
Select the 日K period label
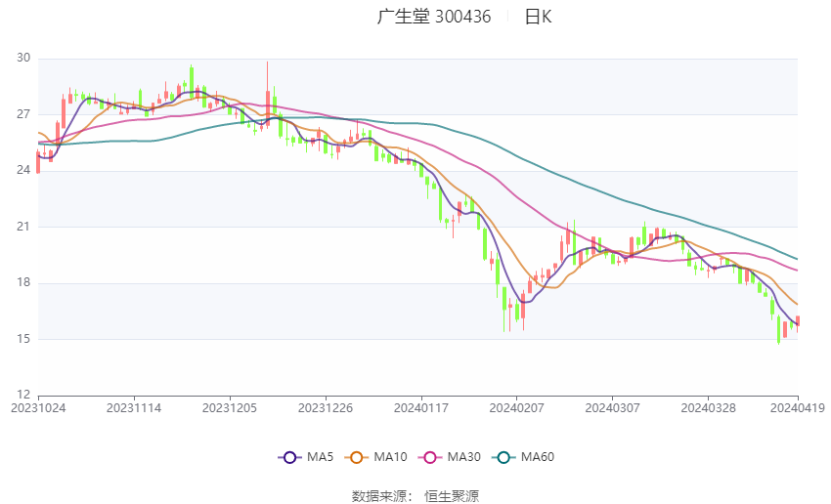538,17
